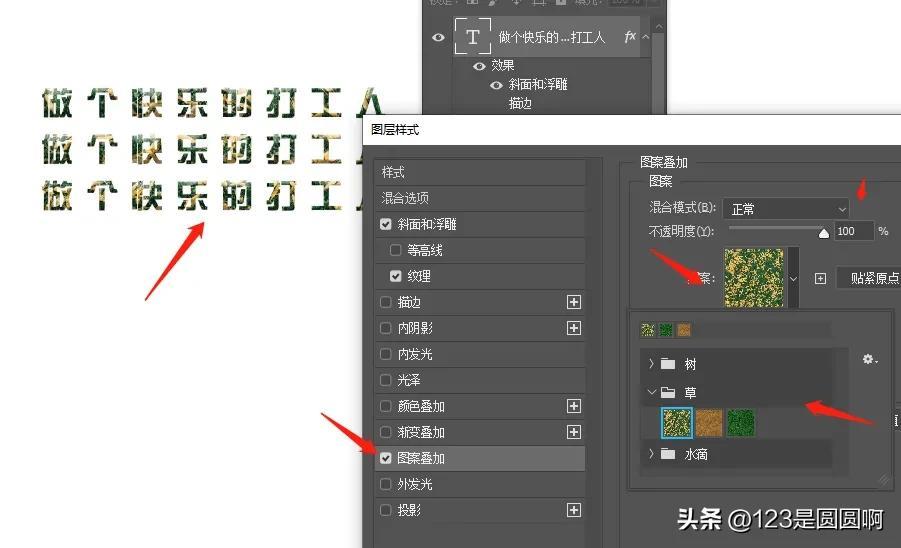Enable the 光泽 checkbox
Screen dimensions: 901x548
[x=386, y=380]
